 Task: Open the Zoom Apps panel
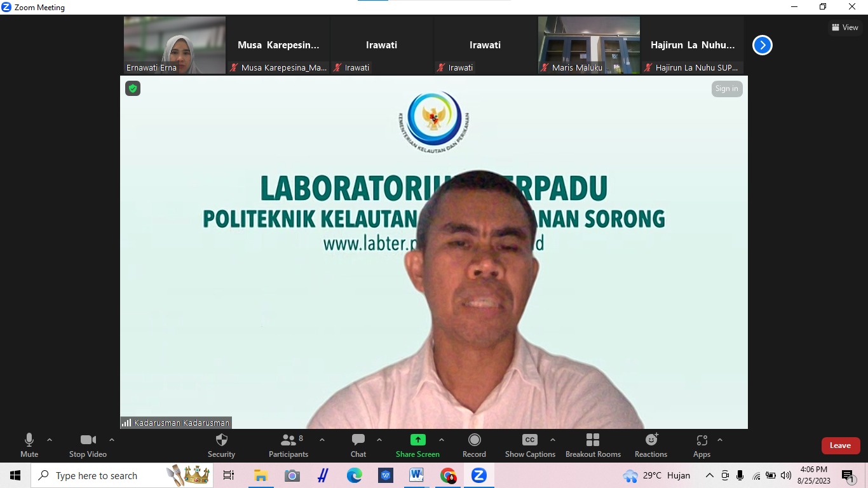click(x=702, y=445)
